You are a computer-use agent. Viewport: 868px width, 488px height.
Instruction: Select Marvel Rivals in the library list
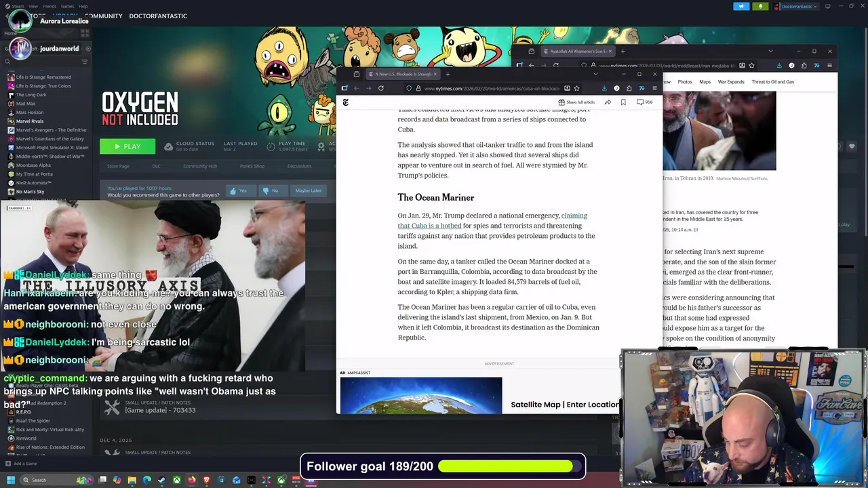coord(30,121)
